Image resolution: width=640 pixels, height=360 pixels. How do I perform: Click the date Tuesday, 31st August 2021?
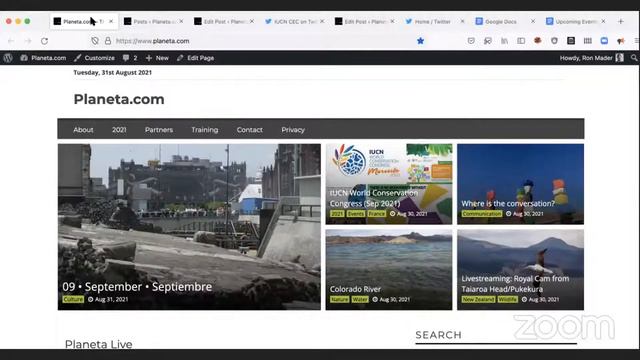[x=112, y=72]
